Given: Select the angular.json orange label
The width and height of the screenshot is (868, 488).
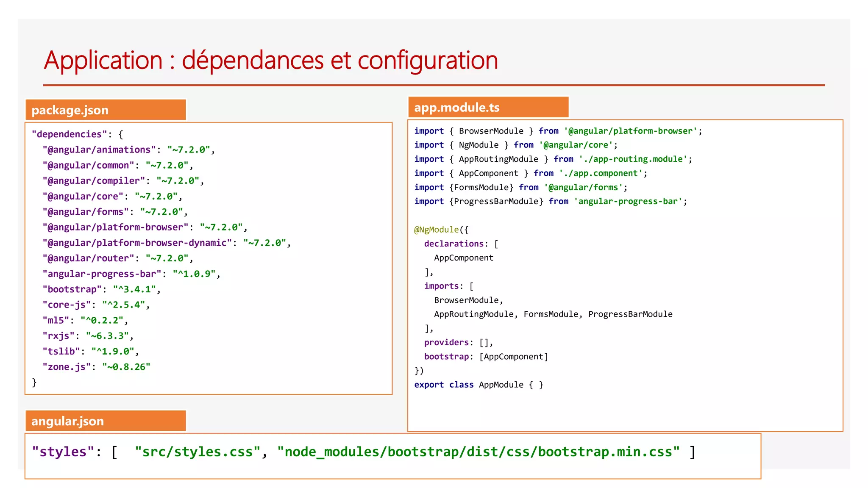Looking at the screenshot, I should [x=106, y=421].
